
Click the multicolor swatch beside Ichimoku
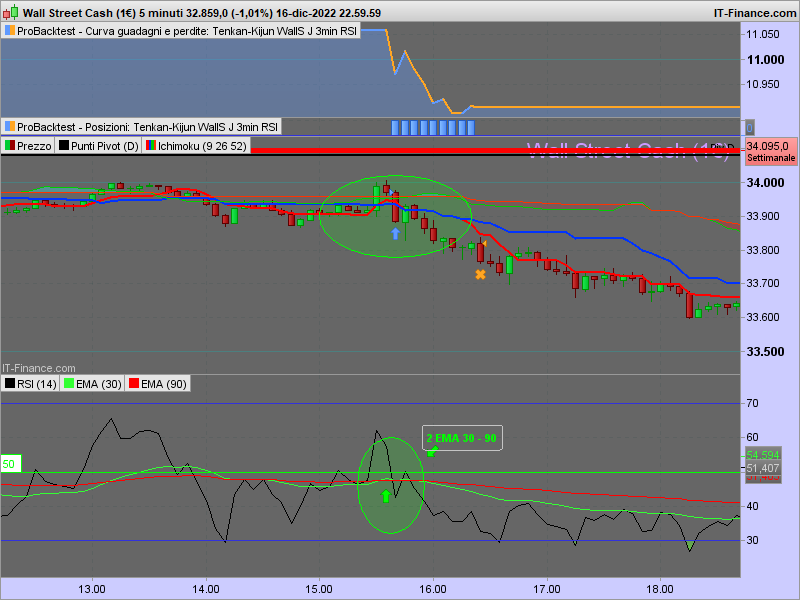point(151,145)
